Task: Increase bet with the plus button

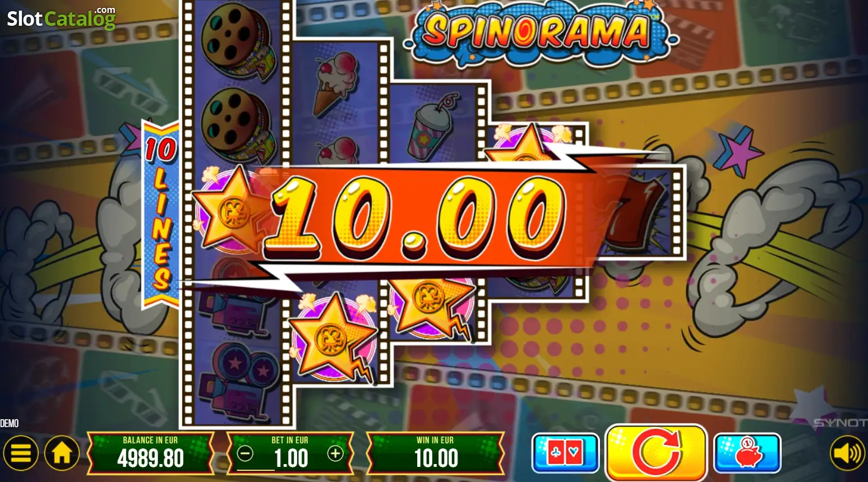Action: pyautogui.click(x=335, y=453)
